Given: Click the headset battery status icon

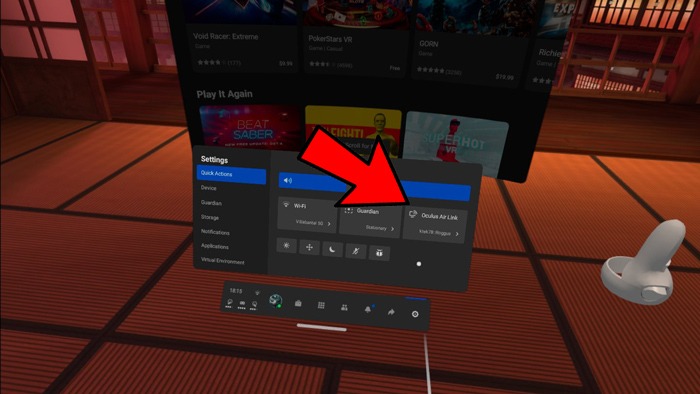Looking at the screenshot, I should click(242, 305).
